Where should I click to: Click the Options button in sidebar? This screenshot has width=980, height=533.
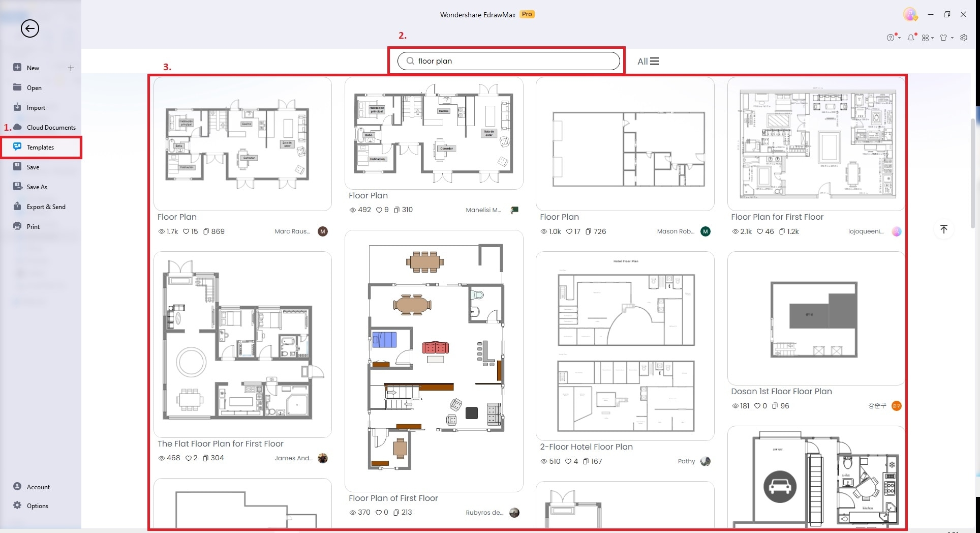37,506
